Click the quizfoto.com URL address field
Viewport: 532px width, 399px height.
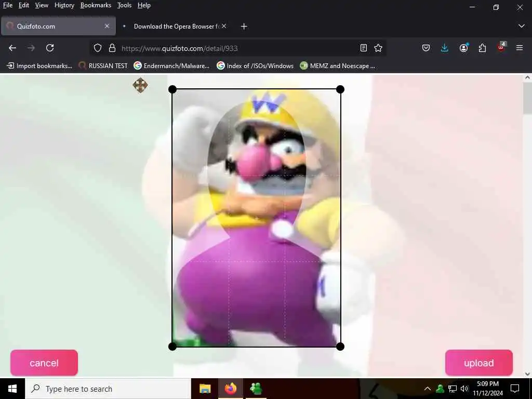click(x=237, y=48)
